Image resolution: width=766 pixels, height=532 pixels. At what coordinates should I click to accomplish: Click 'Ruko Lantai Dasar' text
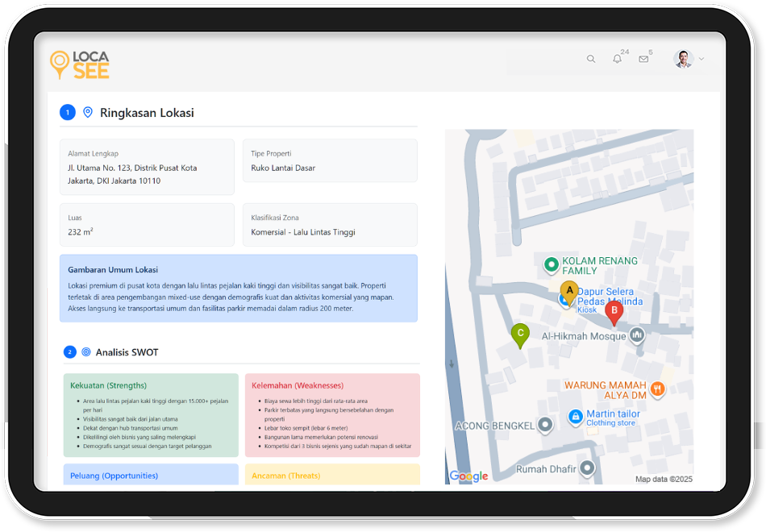coord(283,168)
